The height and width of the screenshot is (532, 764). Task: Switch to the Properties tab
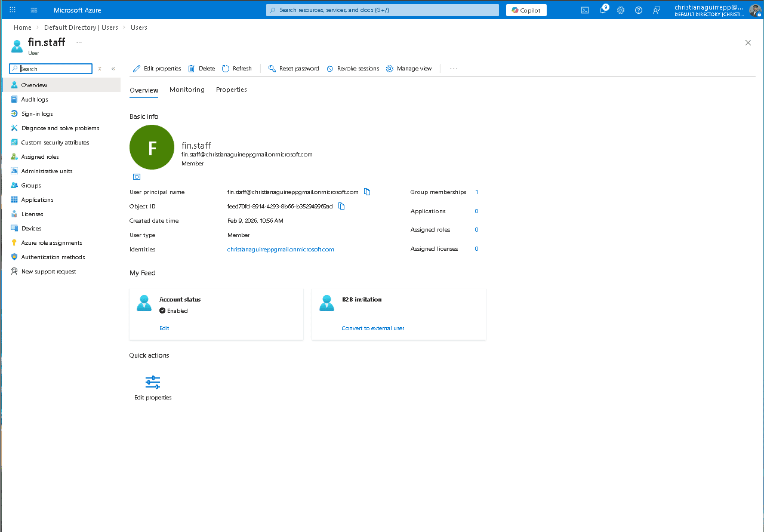(x=232, y=90)
